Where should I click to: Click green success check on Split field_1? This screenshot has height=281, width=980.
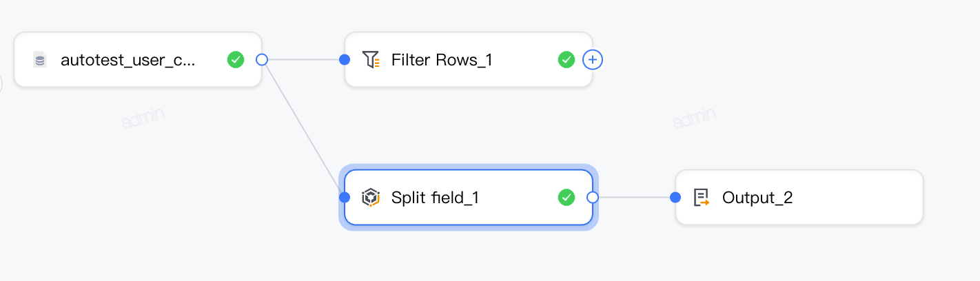[x=566, y=198]
